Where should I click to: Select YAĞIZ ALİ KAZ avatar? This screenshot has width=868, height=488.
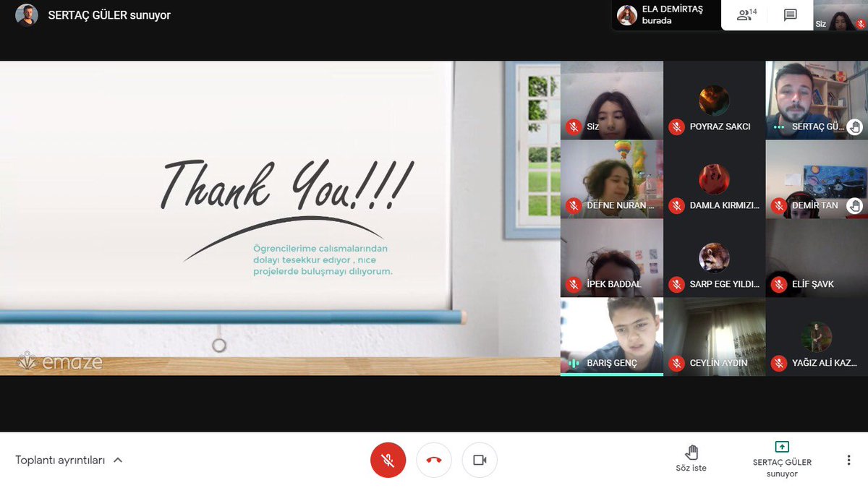[x=817, y=337]
